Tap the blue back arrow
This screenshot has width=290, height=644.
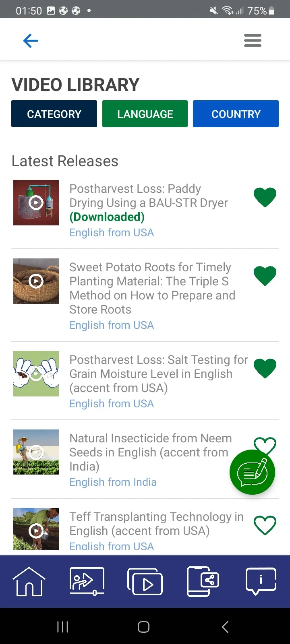31,41
